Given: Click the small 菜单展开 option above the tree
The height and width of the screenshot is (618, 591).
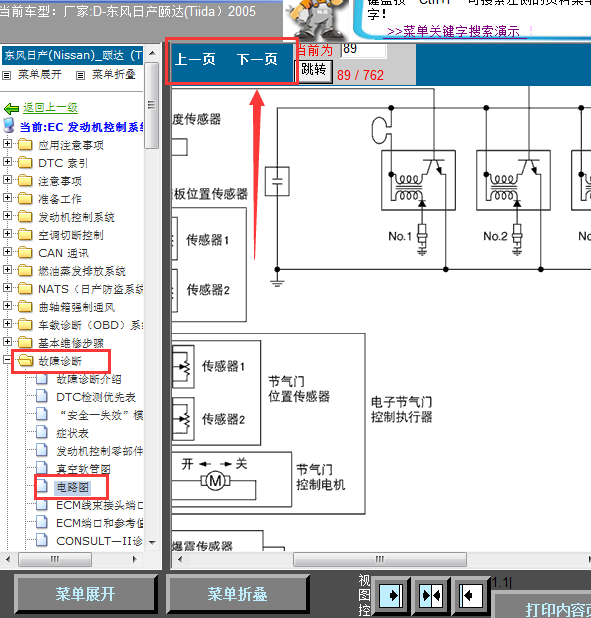Looking at the screenshot, I should coord(39,74).
